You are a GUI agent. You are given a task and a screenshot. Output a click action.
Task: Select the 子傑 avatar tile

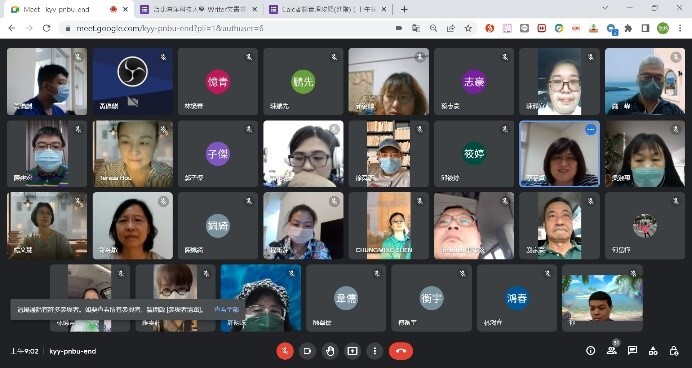coord(218,154)
